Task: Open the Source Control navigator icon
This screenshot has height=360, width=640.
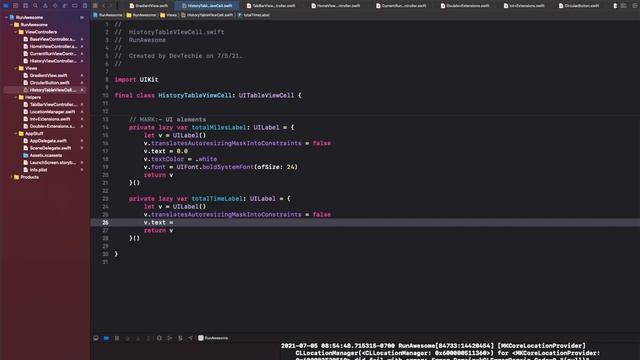Action: pyautogui.click(x=16, y=6)
